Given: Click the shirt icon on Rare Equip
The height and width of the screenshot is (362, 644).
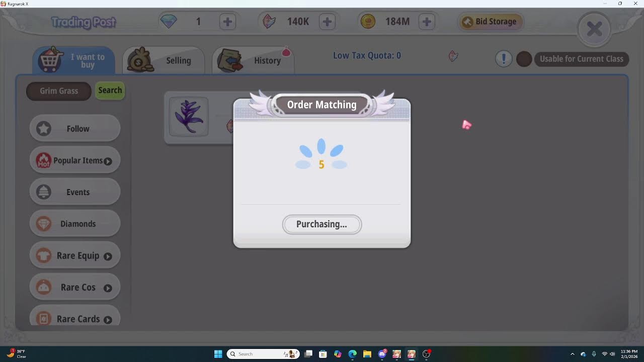Looking at the screenshot, I should 44,255.
